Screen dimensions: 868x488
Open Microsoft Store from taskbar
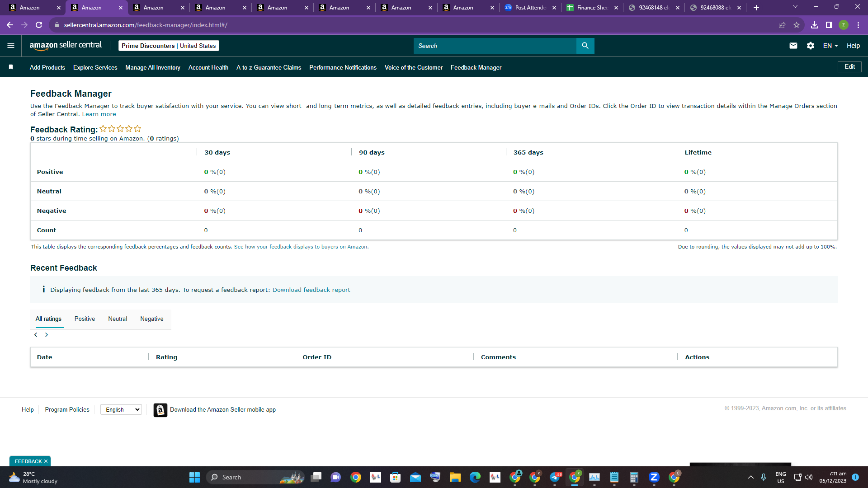pyautogui.click(x=395, y=477)
